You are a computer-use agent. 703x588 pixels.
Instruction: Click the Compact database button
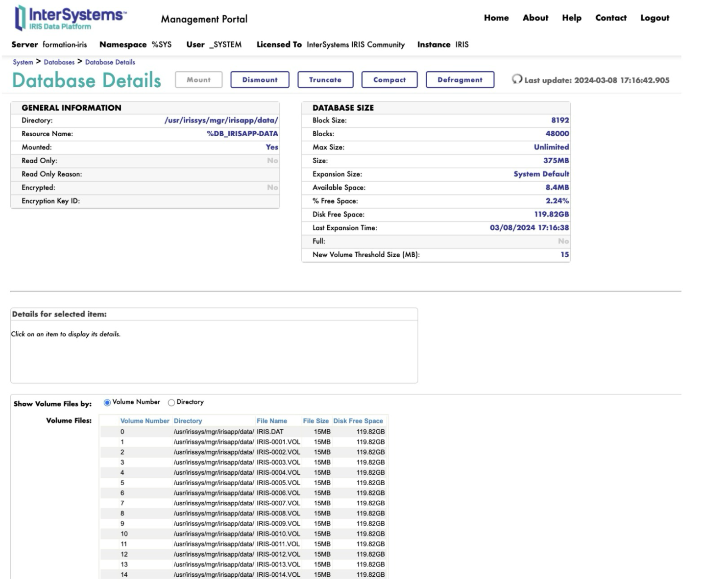[389, 80]
